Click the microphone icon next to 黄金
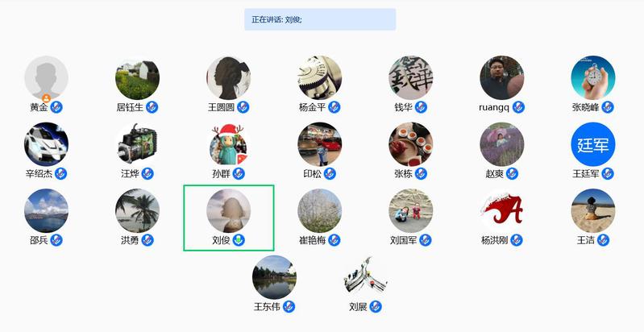 (x=56, y=107)
